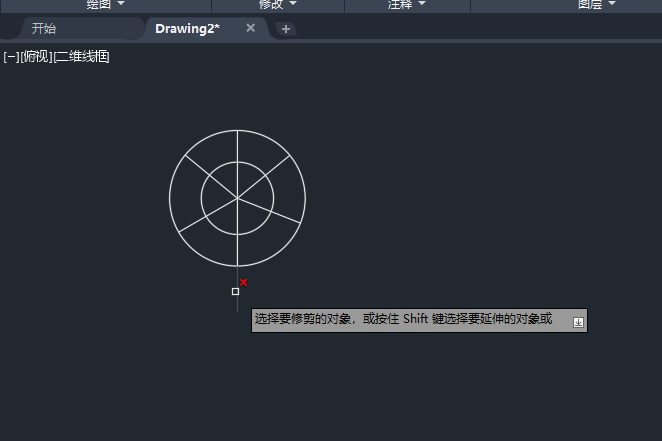The width and height of the screenshot is (662, 441).
Task: Close the Drawing2* tab
Action: (250, 28)
